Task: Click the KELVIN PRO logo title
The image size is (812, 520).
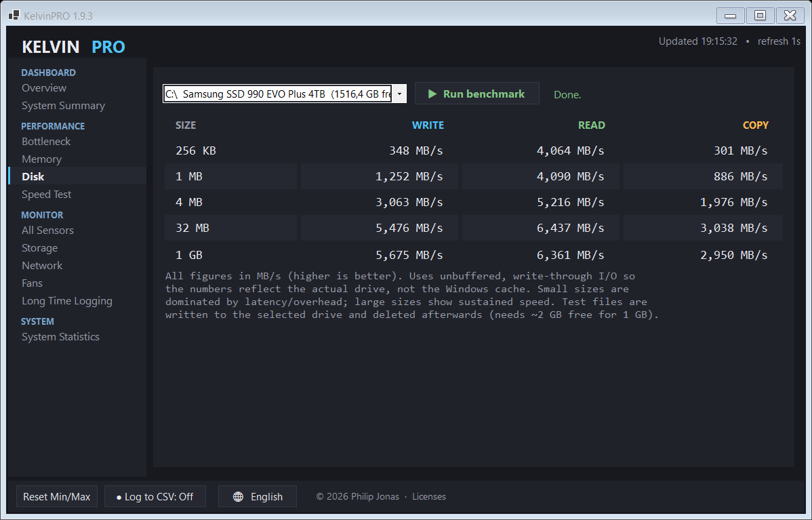Action: click(73, 47)
